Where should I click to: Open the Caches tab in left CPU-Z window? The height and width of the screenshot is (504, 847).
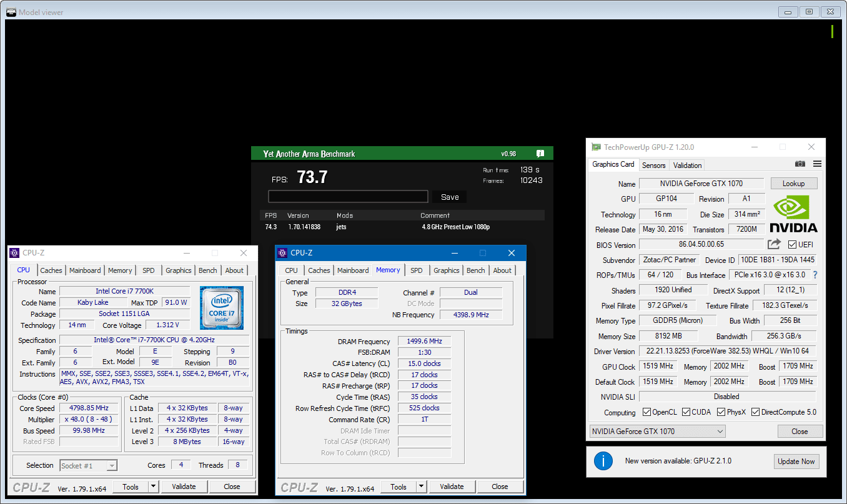click(x=51, y=270)
